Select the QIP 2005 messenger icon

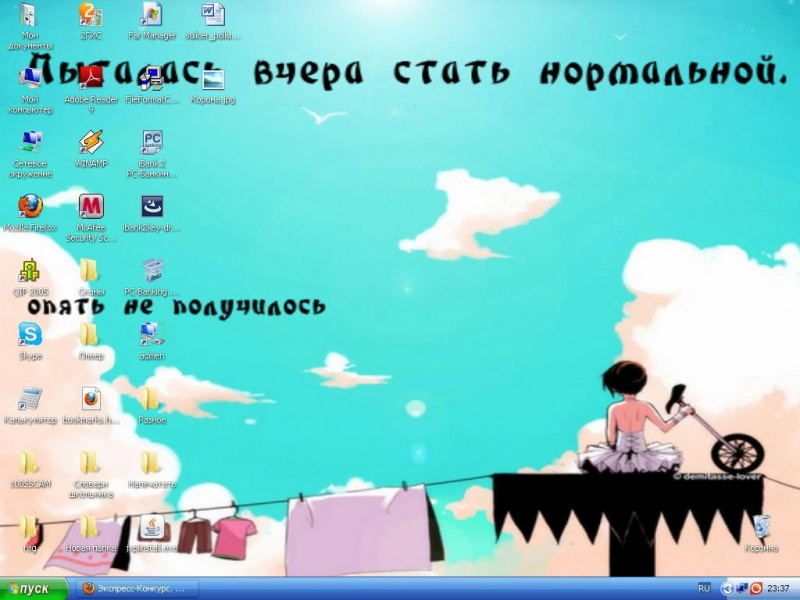(x=30, y=271)
